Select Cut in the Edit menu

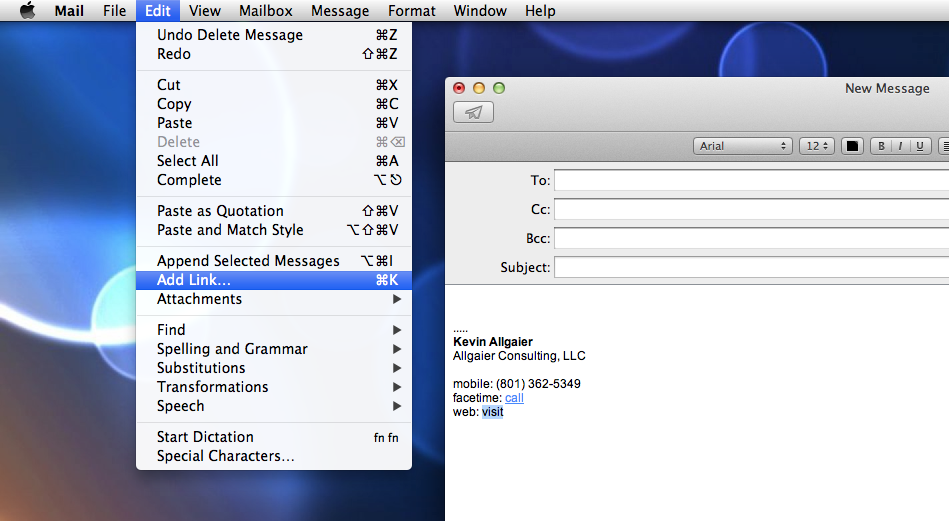274,85
